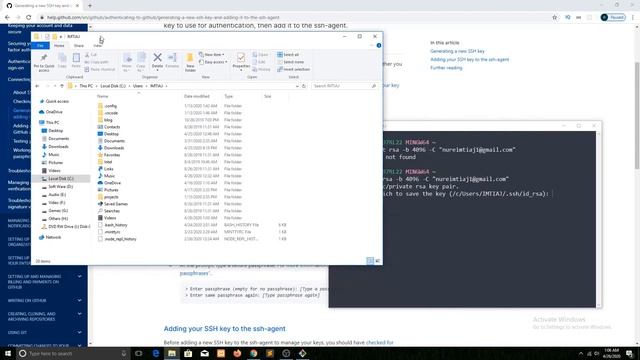Select Local Disk (C:) in sidebar
Screen dimensions: 640x360
[60, 179]
